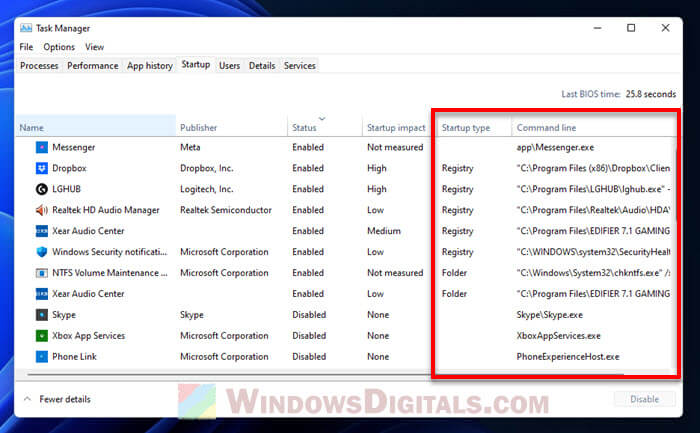Click the Windows Security shield icon
Viewport: 700px width, 433px height.
[x=42, y=252]
